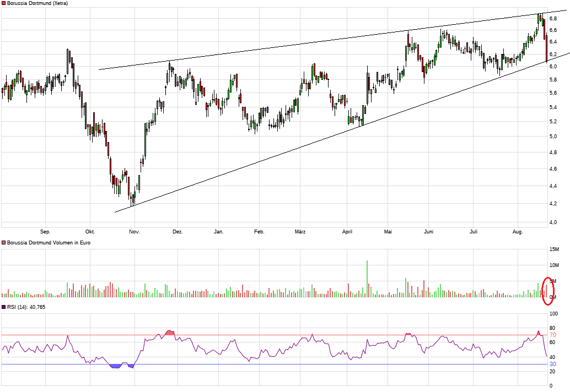
Task: Click the 6,6 price axis value
Action: click(x=553, y=30)
